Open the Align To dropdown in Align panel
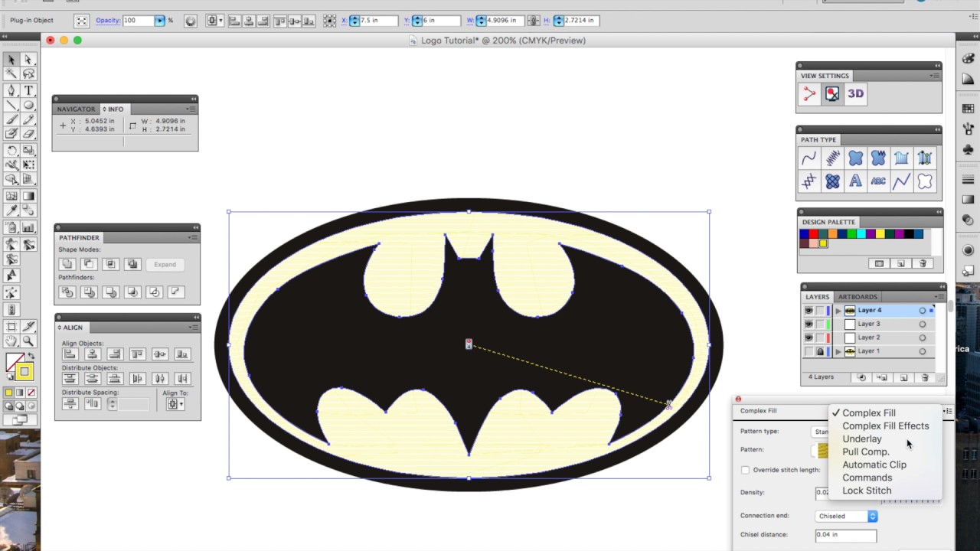Screen dimensions: 980x551 click(175, 404)
